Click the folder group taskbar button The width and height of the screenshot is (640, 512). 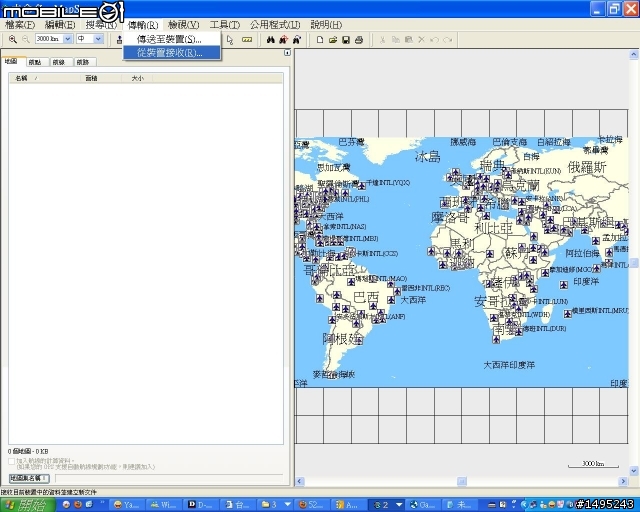pos(277,505)
